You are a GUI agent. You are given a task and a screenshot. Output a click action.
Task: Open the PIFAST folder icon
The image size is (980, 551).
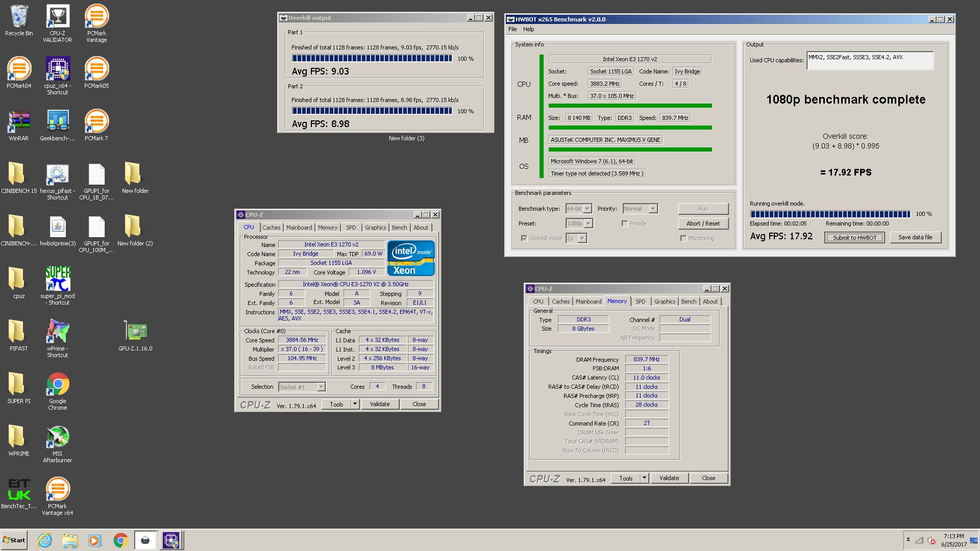click(19, 335)
